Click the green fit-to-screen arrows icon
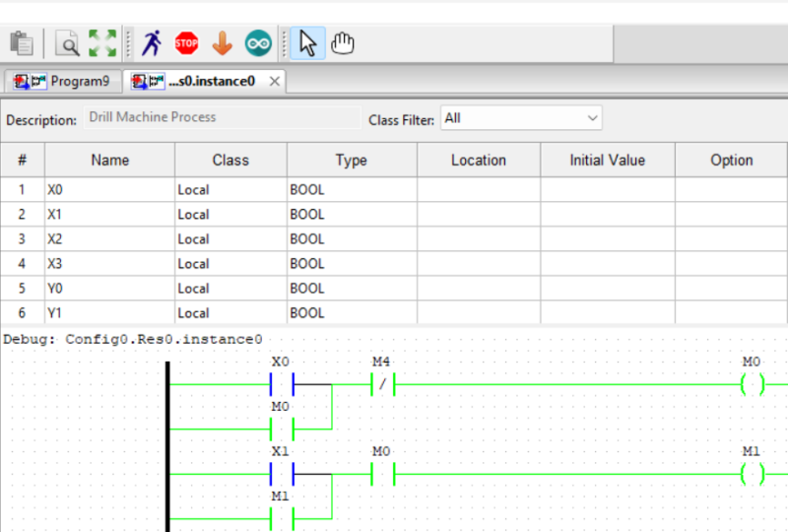 point(102,43)
